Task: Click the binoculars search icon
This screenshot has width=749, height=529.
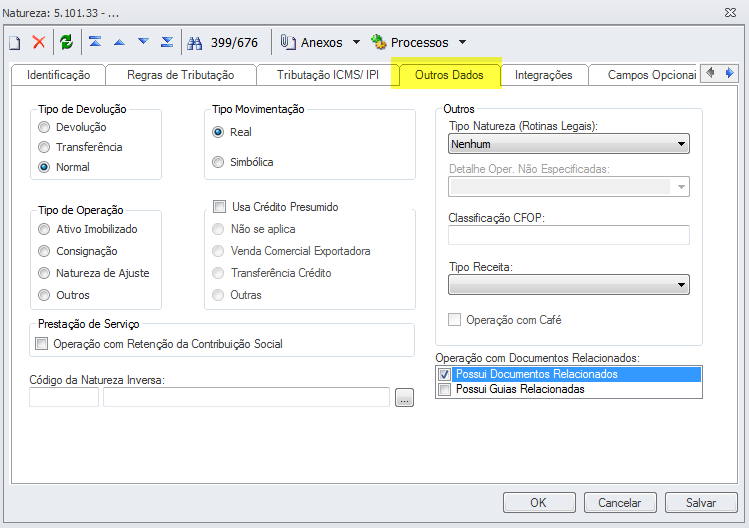Action: pos(195,42)
